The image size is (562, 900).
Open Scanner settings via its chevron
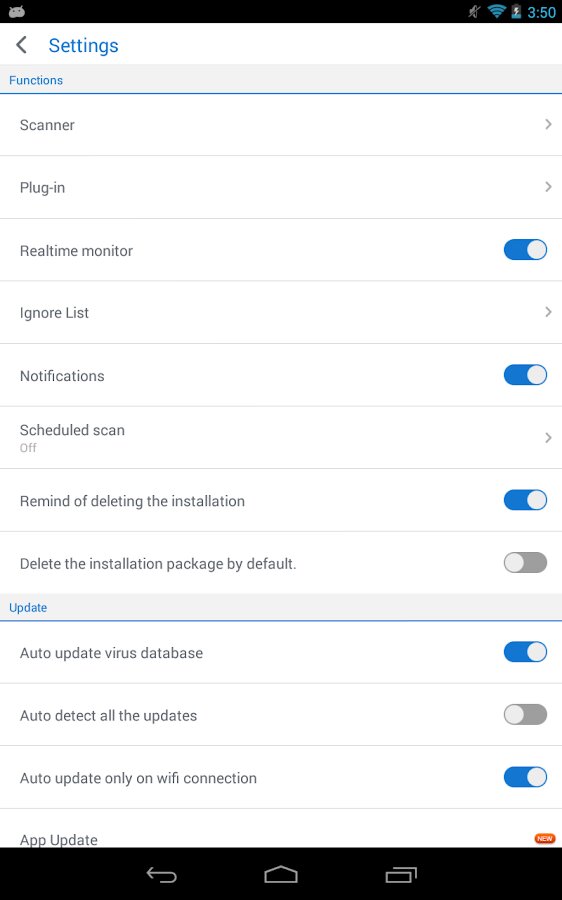[x=548, y=125]
